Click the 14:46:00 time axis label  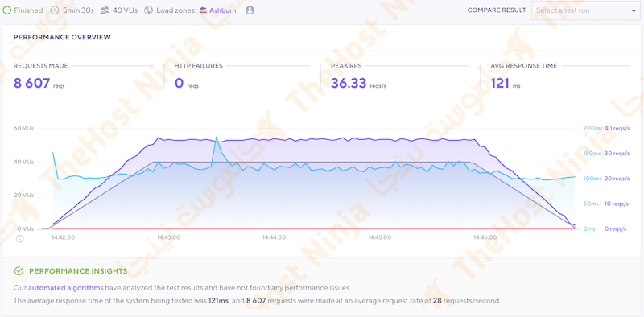point(485,237)
